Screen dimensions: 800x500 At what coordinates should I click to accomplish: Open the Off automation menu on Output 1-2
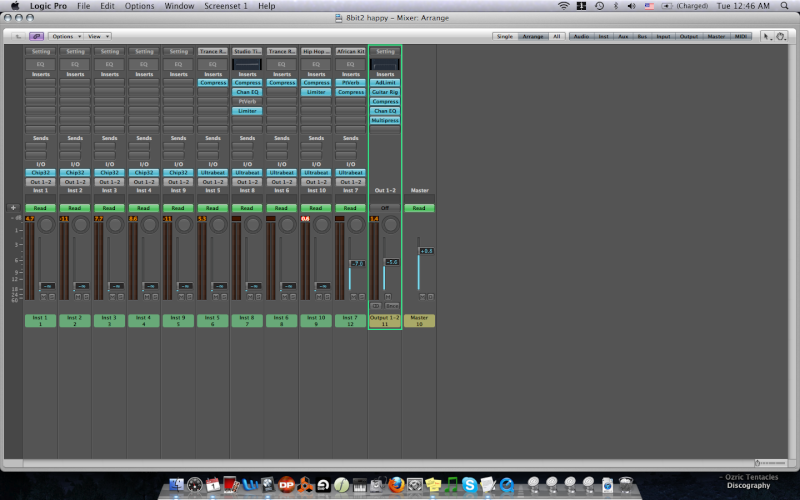(385, 208)
